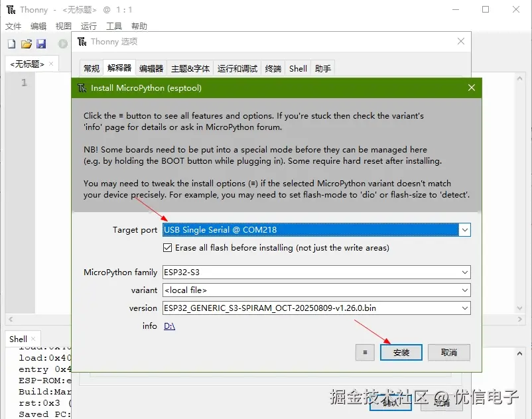Click the 安装 install button

(401, 352)
